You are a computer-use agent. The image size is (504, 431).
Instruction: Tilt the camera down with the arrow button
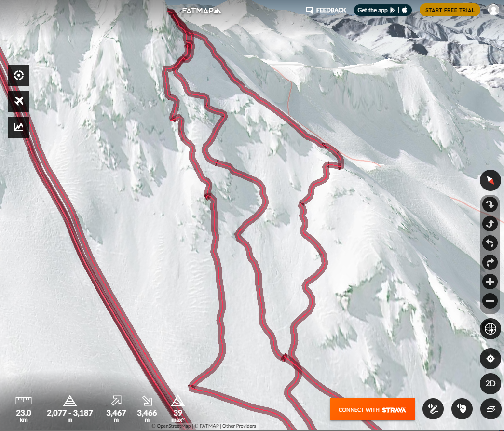click(490, 204)
